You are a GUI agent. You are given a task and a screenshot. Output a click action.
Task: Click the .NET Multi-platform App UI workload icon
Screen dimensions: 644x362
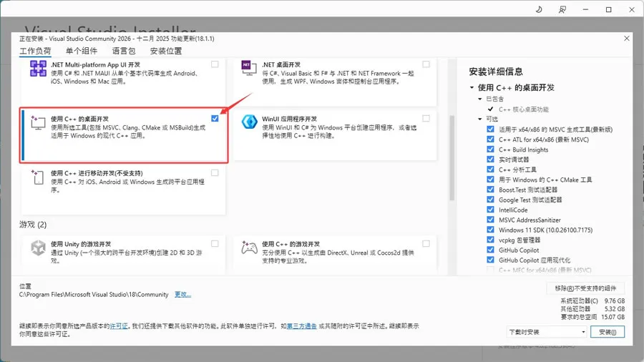(x=38, y=69)
